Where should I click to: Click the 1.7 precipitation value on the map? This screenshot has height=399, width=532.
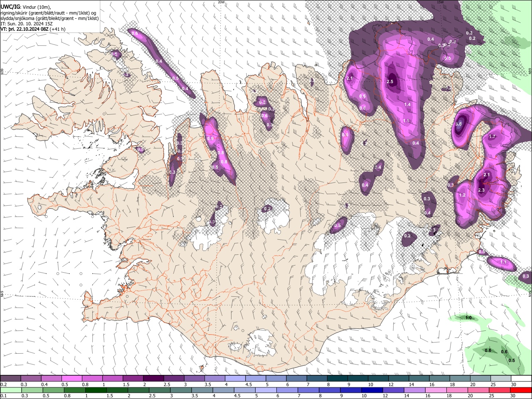493,136
